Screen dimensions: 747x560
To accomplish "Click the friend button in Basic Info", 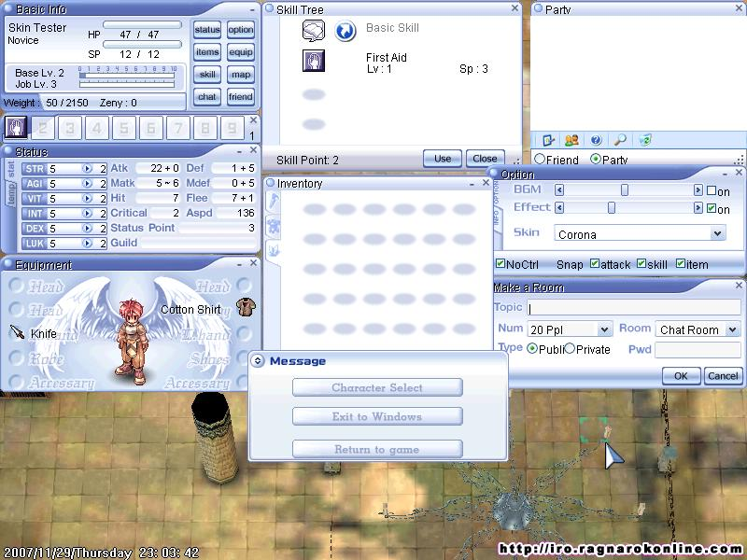I will pos(241,97).
